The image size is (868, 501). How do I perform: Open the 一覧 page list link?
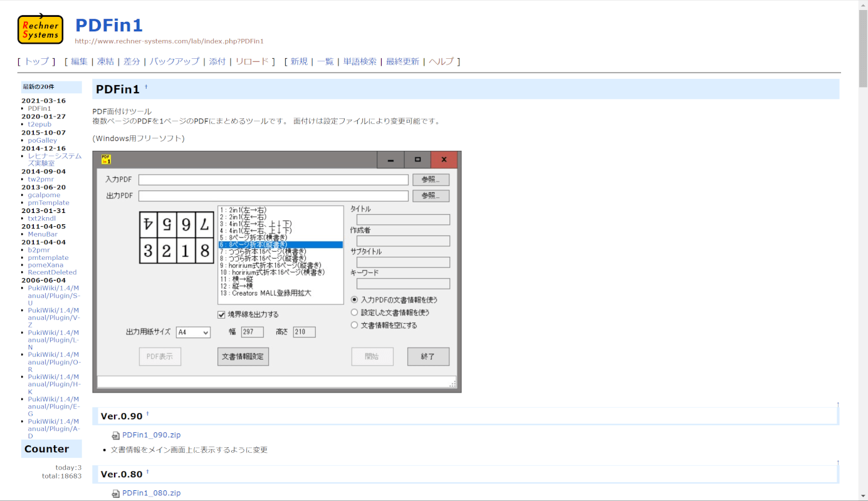[325, 61]
